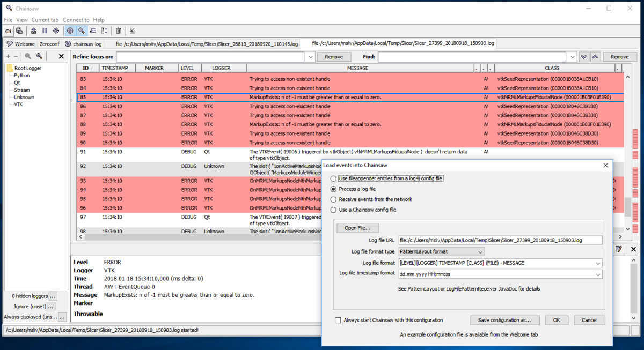Click the trash can clear-events icon
The width and height of the screenshot is (644, 350).
tap(119, 31)
